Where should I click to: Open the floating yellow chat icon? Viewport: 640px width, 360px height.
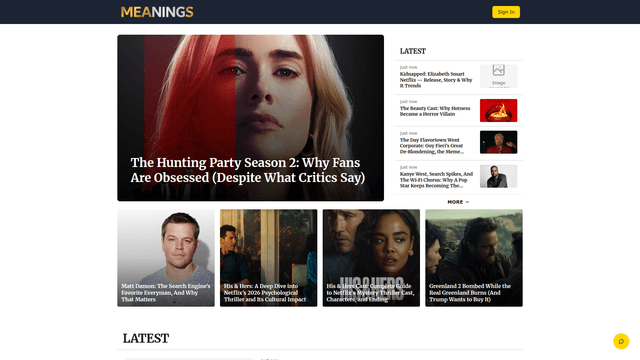(x=621, y=341)
